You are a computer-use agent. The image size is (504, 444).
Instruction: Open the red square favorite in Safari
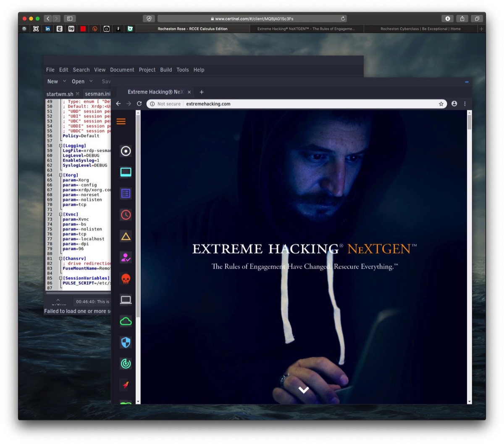pyautogui.click(x=83, y=29)
